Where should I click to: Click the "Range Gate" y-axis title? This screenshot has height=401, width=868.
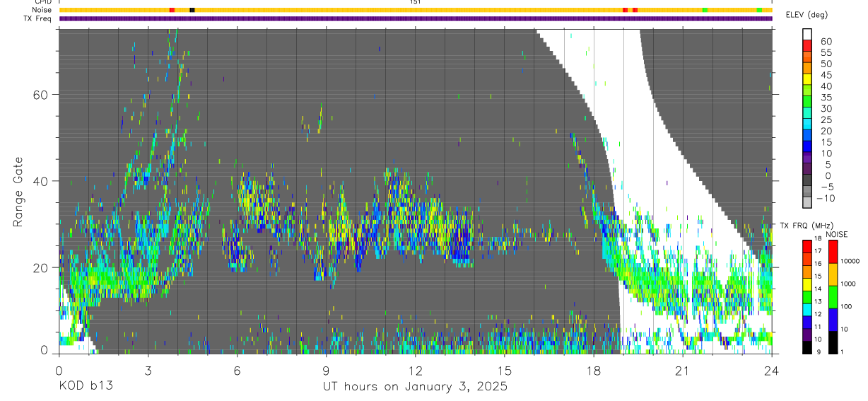18,191
